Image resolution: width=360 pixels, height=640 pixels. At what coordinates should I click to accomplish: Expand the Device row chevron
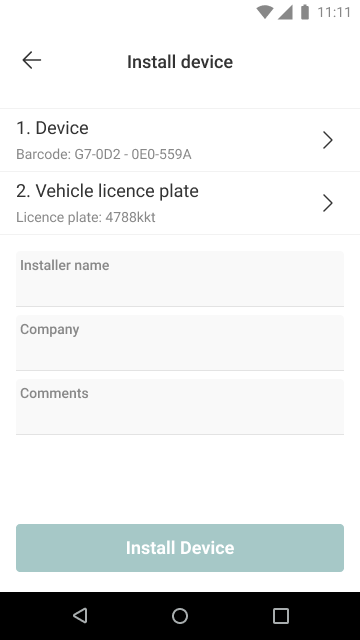click(x=328, y=140)
